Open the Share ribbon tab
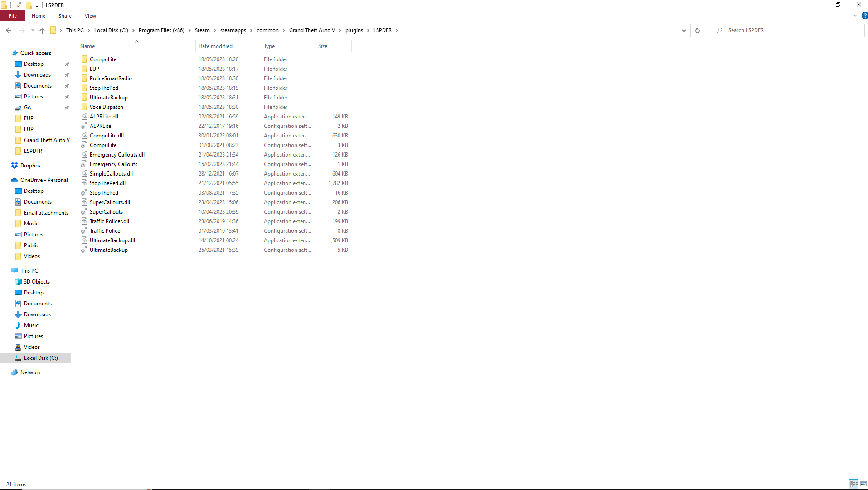Screen dimensions: 868x490 pyautogui.click(x=65, y=16)
